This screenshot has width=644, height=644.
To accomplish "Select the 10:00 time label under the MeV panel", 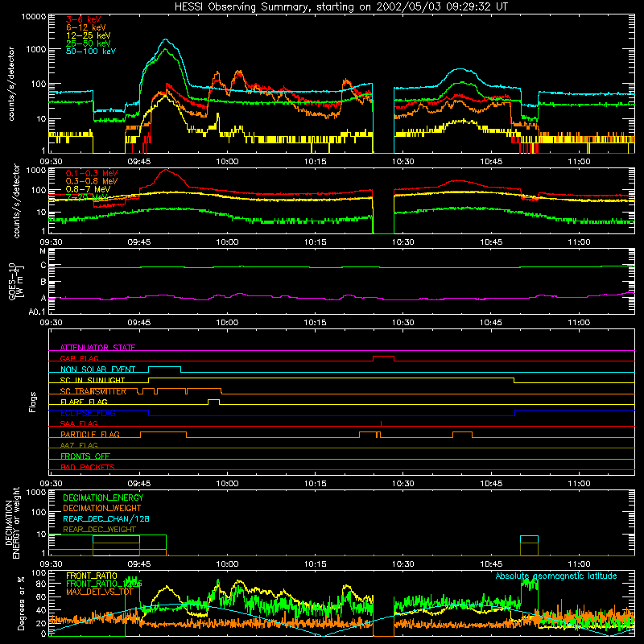I will [227, 242].
